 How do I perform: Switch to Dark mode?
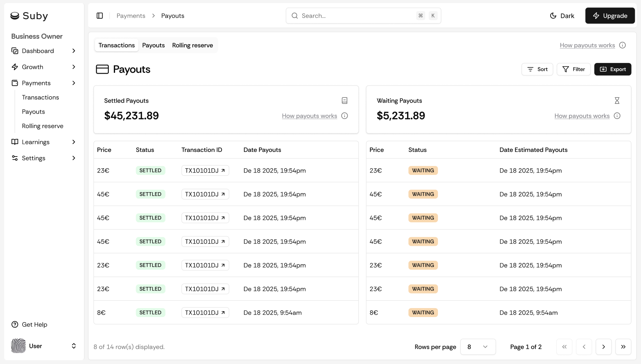pyautogui.click(x=562, y=16)
